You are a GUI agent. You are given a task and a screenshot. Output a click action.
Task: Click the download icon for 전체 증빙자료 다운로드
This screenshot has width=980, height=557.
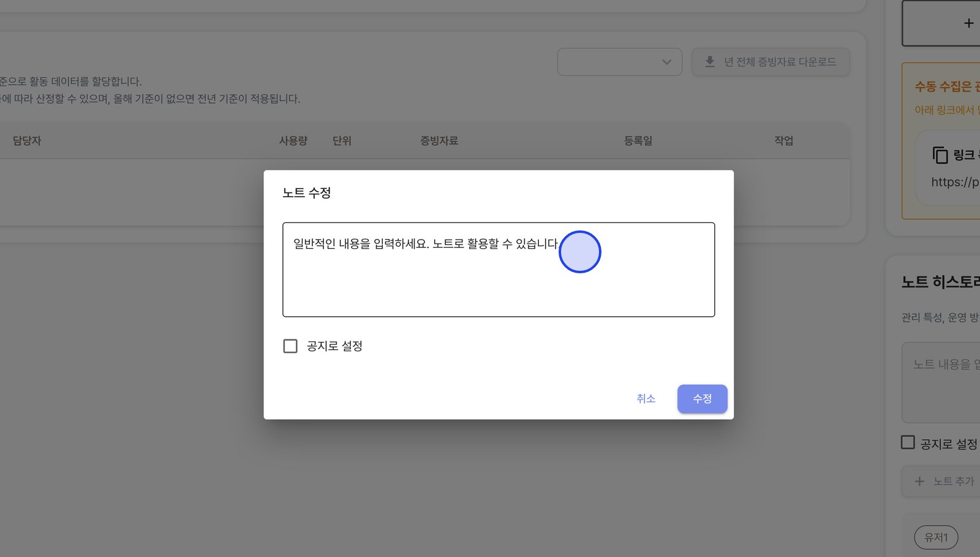[x=710, y=62]
